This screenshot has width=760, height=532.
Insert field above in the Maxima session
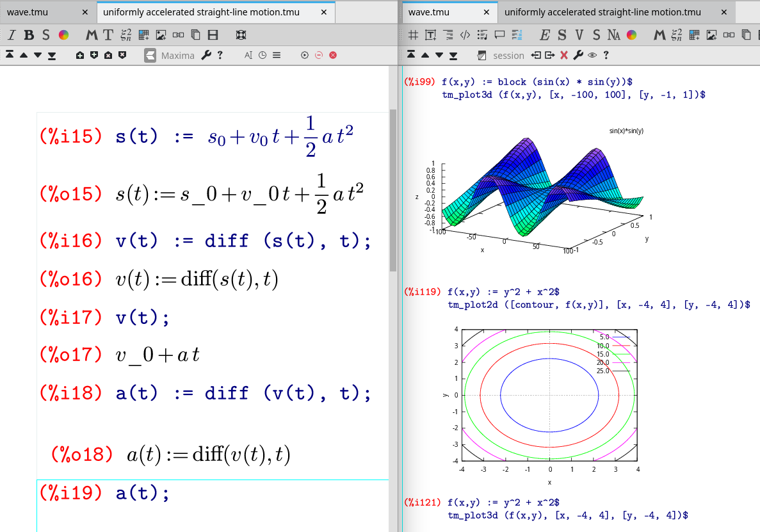(x=80, y=55)
